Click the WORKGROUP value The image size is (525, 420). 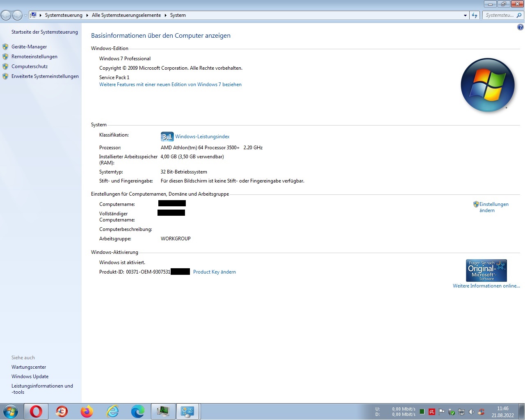(176, 239)
